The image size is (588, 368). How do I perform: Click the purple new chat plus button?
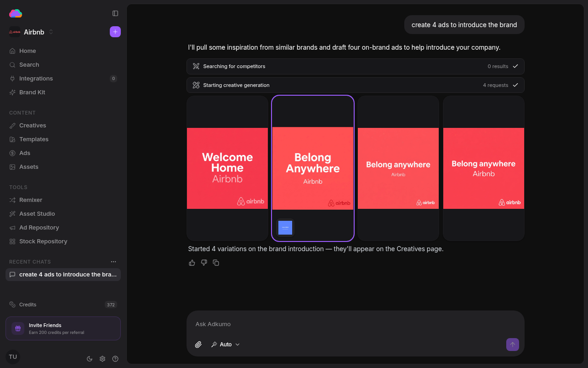(115, 32)
